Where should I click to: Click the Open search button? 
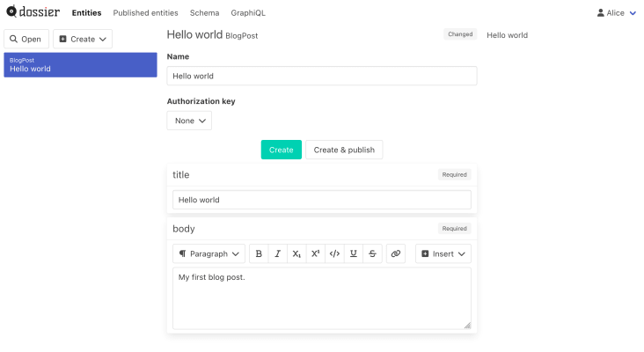[26, 39]
